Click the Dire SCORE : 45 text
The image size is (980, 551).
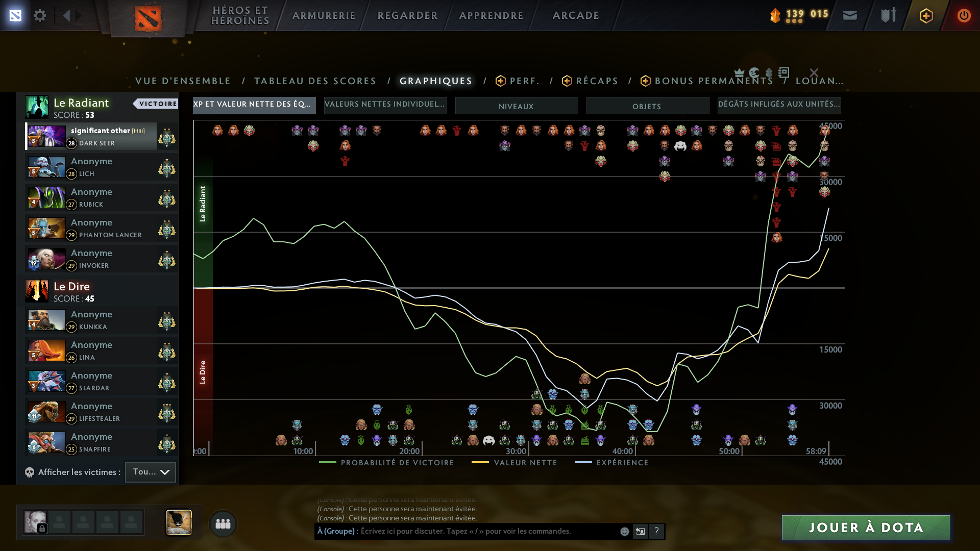click(x=74, y=299)
